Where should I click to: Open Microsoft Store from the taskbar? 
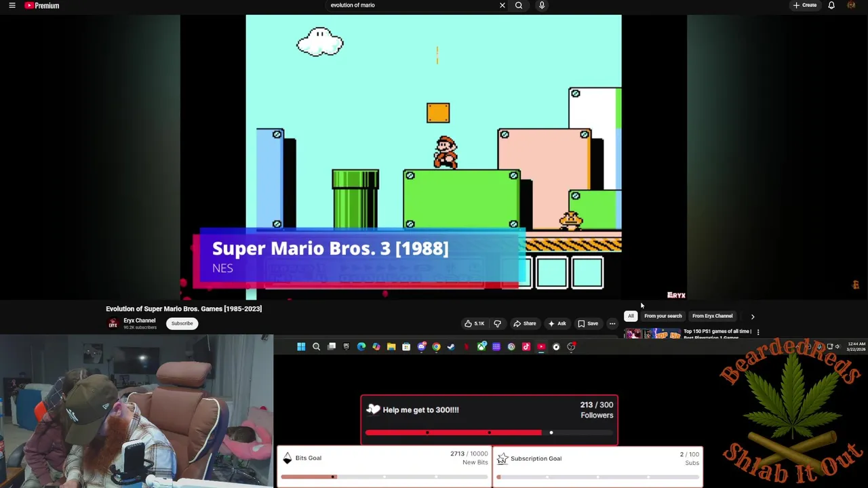pyautogui.click(x=406, y=347)
